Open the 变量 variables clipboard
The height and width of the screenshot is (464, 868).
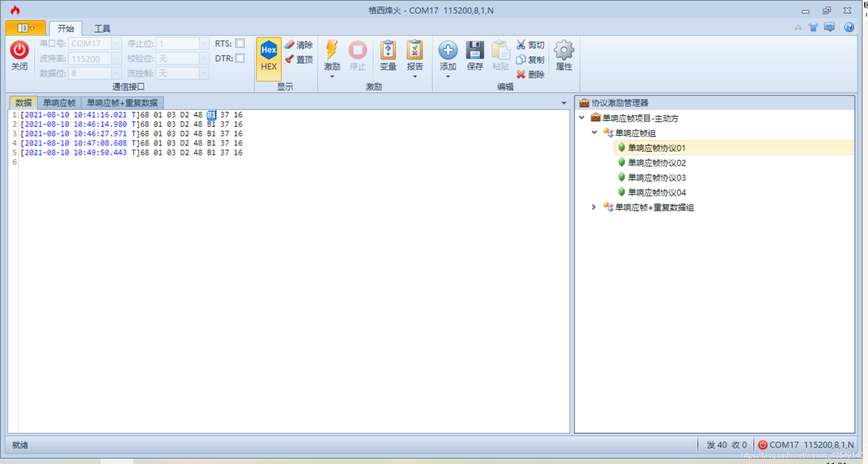click(388, 50)
